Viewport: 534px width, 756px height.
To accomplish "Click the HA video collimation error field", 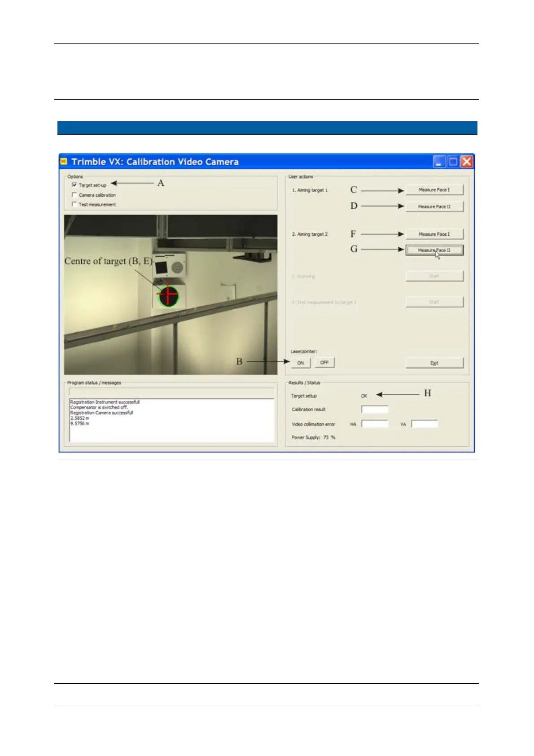I will point(375,424).
